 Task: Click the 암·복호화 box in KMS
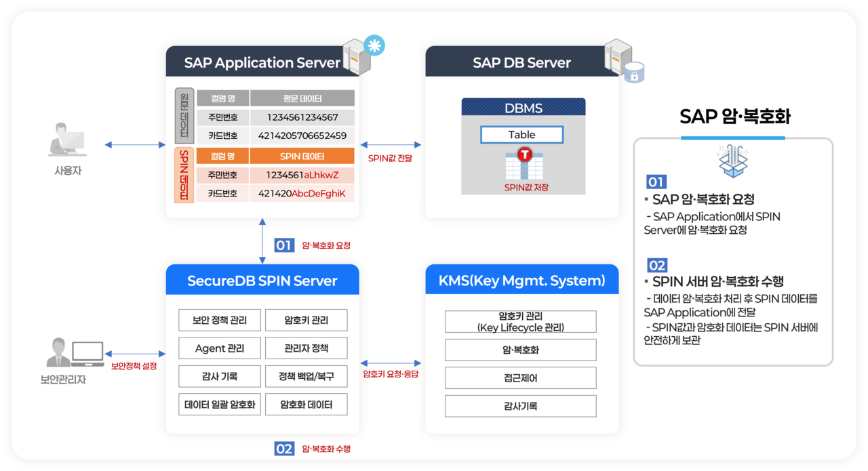point(521,350)
